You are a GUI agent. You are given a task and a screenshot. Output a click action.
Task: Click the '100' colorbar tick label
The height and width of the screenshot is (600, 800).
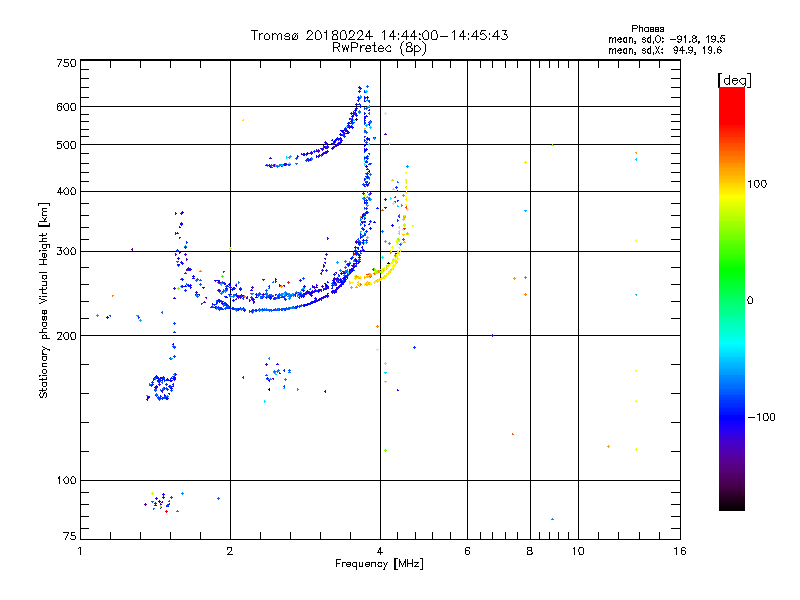(757, 184)
